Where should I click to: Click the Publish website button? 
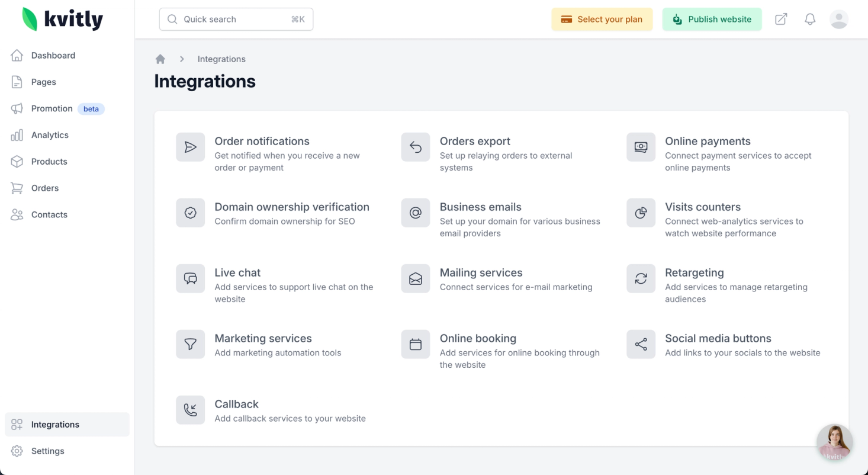pos(712,19)
